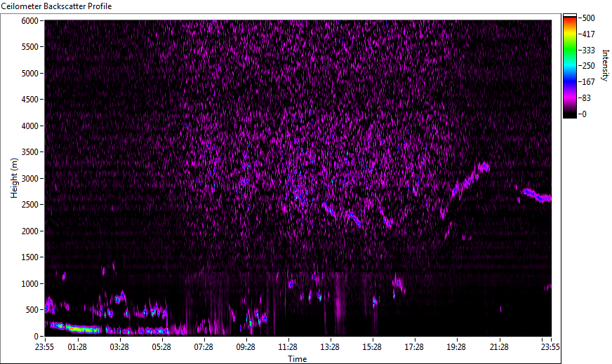Click the 3000 height axis value

point(29,179)
